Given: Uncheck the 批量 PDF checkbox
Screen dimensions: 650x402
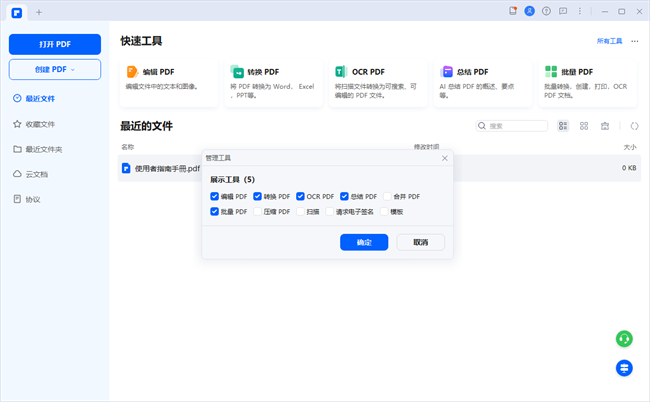Looking at the screenshot, I should 214,211.
